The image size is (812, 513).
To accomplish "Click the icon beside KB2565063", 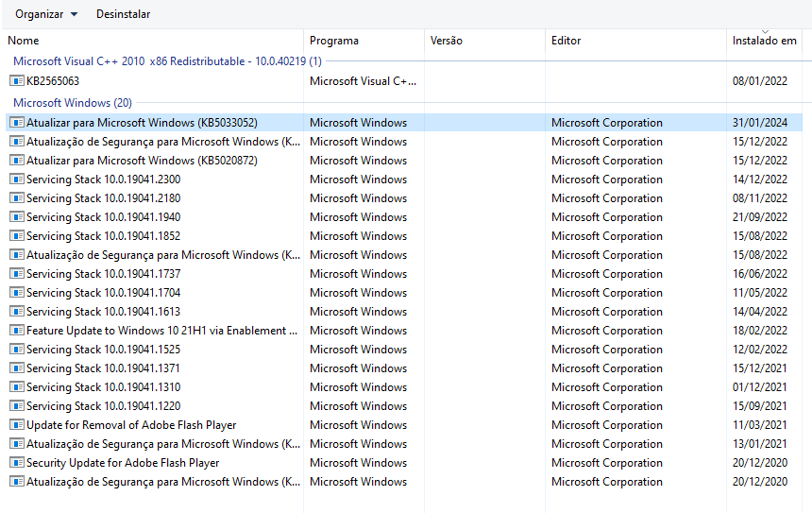I will tap(17, 81).
